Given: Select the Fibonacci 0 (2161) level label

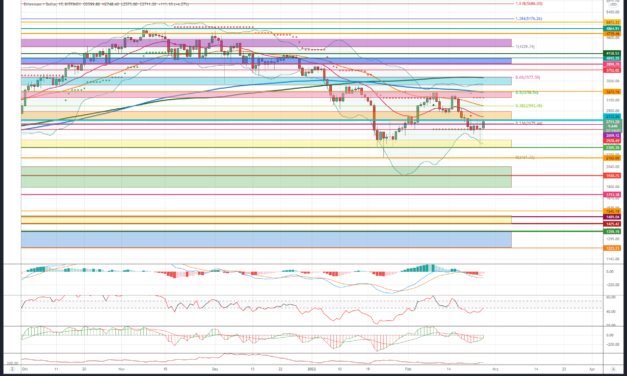Looking at the screenshot, I should click(x=525, y=158).
